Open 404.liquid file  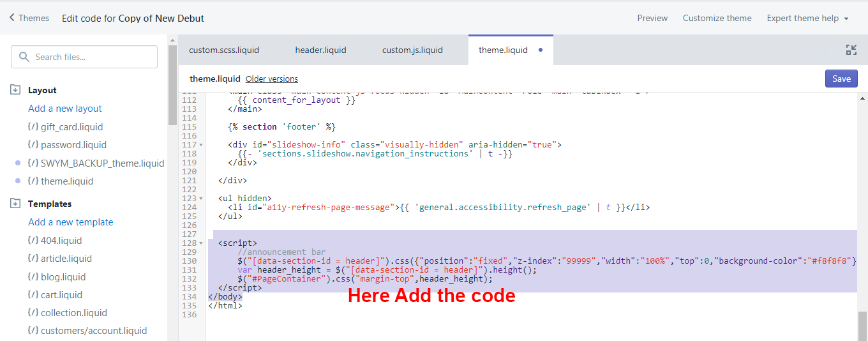click(x=61, y=241)
